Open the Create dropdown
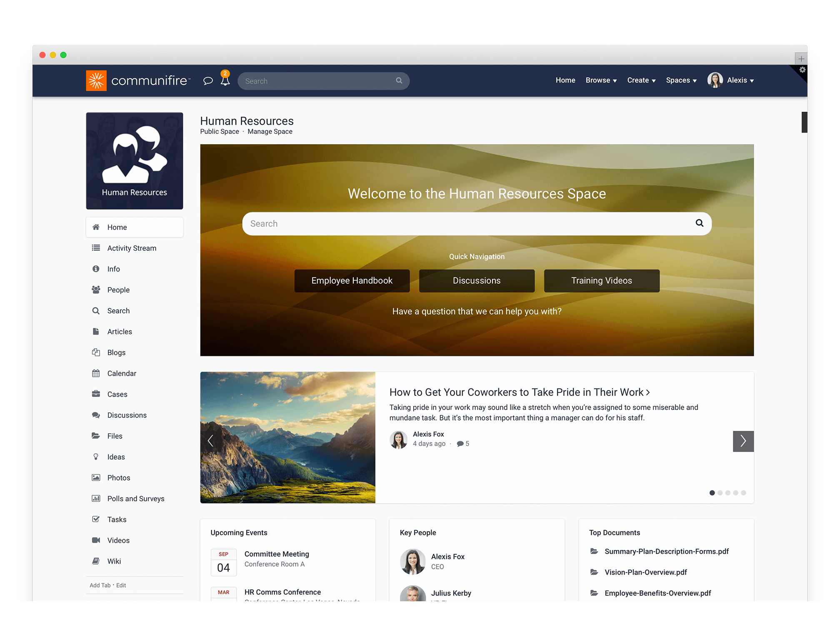Image resolution: width=840 pixels, height=630 pixels. 641,80
